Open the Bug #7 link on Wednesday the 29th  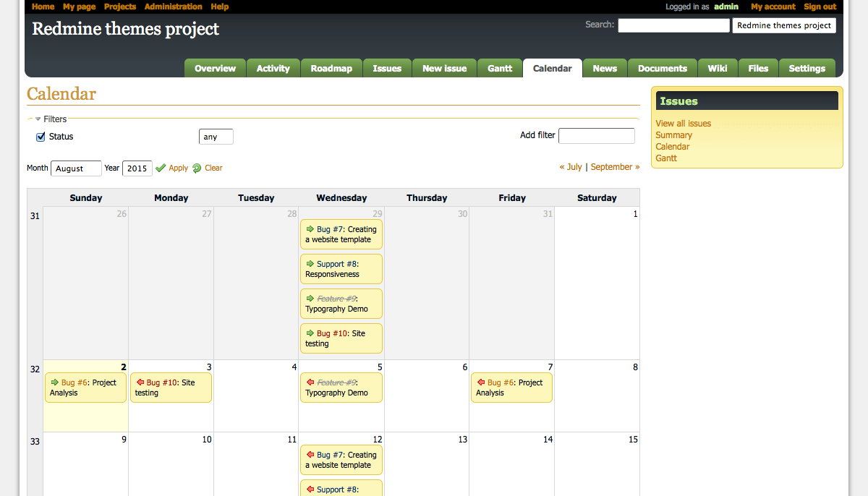(330, 229)
